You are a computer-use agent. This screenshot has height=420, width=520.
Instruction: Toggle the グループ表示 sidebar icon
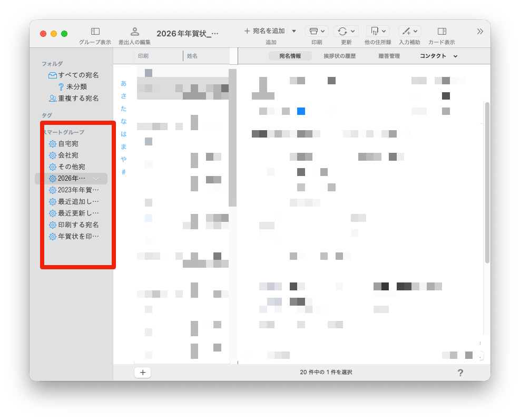point(95,32)
